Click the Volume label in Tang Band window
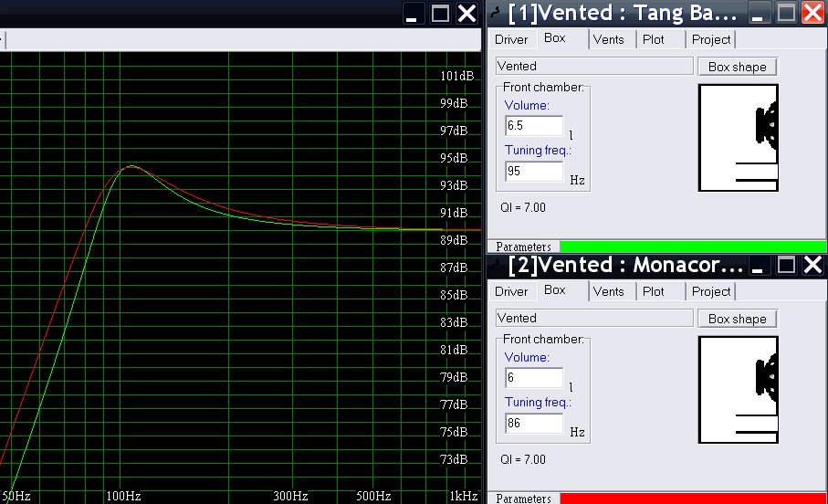Image resolution: width=828 pixels, height=504 pixels. click(527, 105)
